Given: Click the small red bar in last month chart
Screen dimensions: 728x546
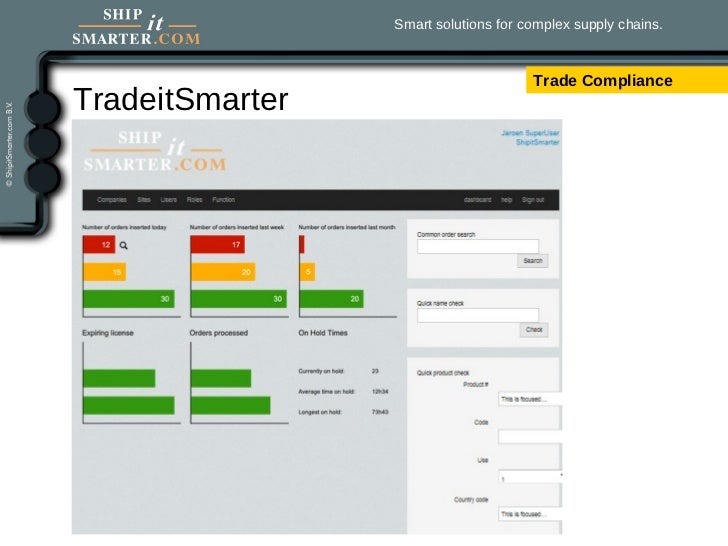Looking at the screenshot, I should coord(302,245).
